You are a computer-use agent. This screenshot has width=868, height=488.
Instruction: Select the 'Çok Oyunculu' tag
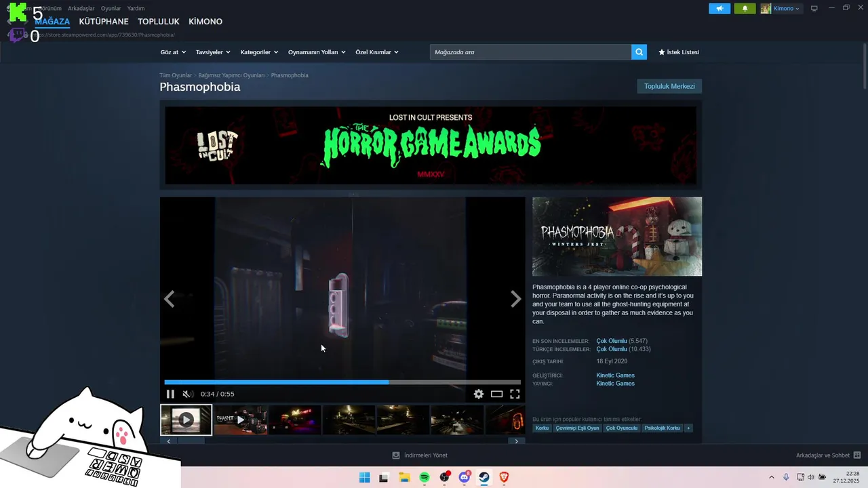[x=622, y=428]
